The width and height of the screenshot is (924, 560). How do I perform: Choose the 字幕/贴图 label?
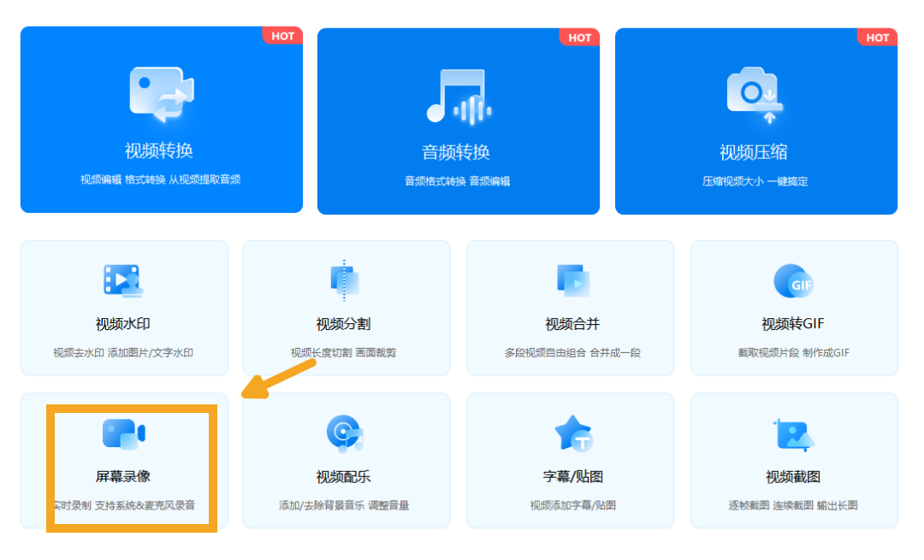pyautogui.click(x=572, y=477)
